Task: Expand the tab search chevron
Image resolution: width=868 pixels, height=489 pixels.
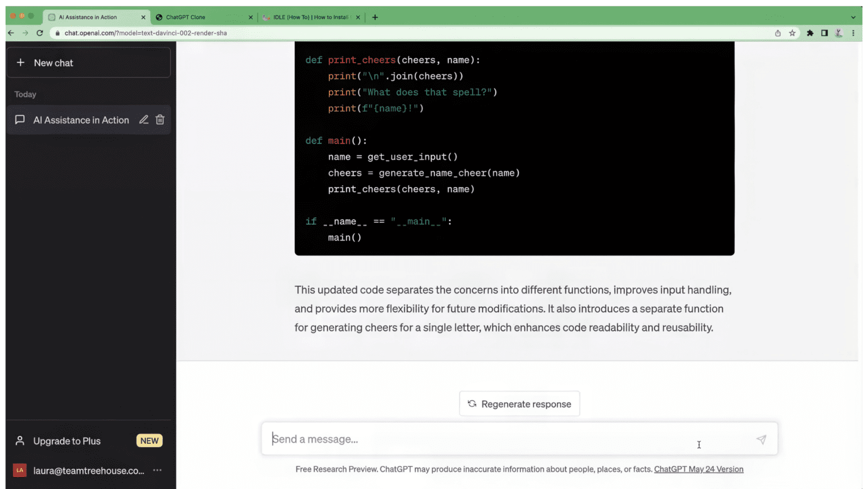Action: 853,17
